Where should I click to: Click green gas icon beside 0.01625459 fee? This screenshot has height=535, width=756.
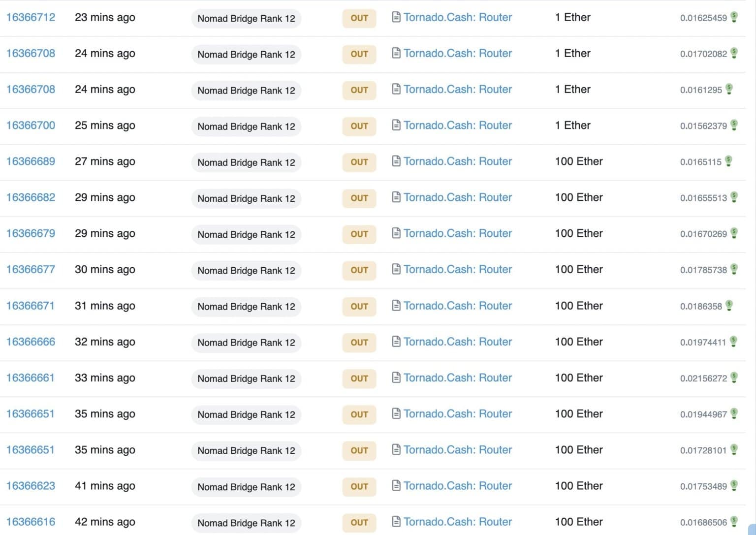[x=734, y=17]
